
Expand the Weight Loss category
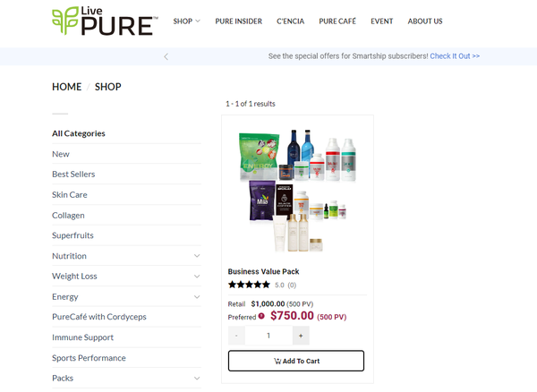click(x=197, y=277)
